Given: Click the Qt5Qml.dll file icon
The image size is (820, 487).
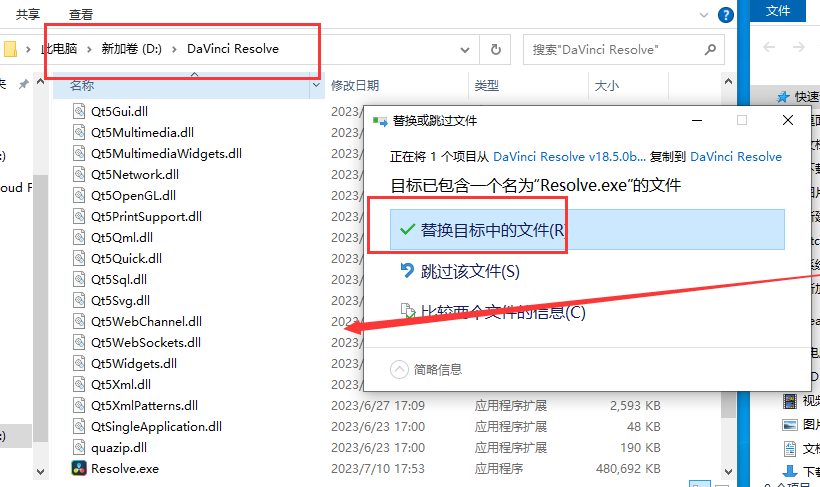Looking at the screenshot, I should point(79,237).
